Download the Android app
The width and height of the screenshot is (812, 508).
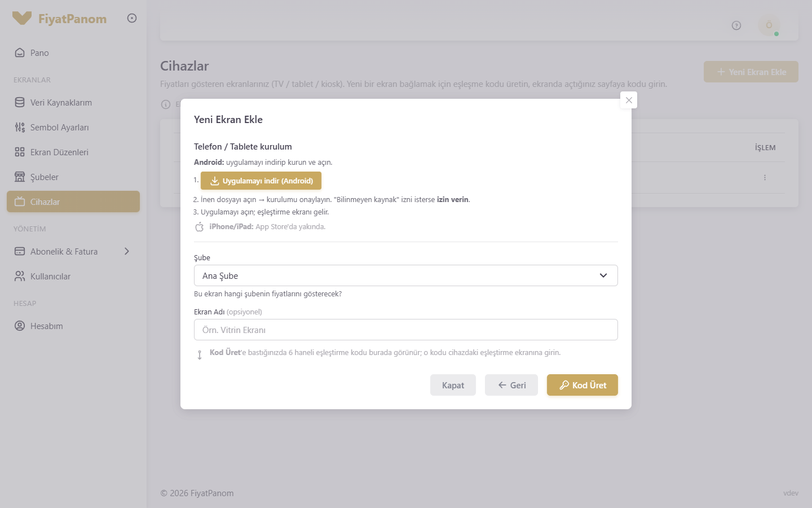(261, 181)
